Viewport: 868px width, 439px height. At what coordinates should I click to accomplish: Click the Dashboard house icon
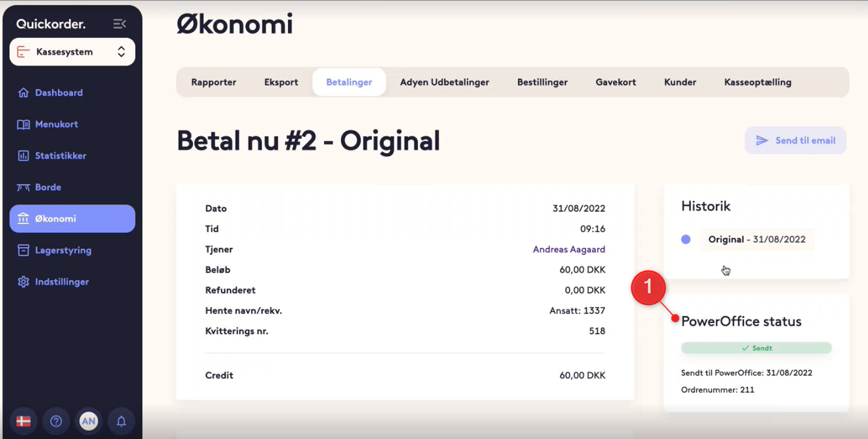[23, 92]
